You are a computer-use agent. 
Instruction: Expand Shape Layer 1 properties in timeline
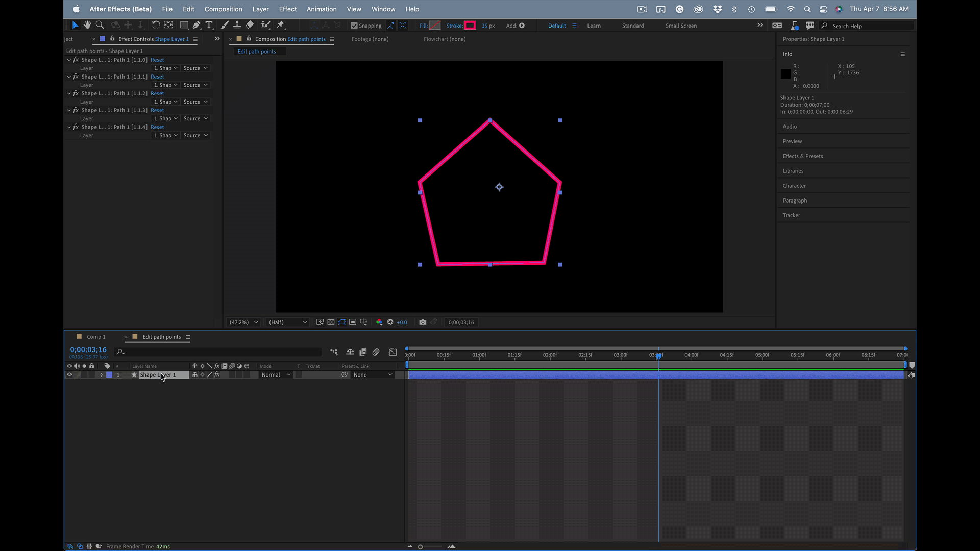(101, 375)
